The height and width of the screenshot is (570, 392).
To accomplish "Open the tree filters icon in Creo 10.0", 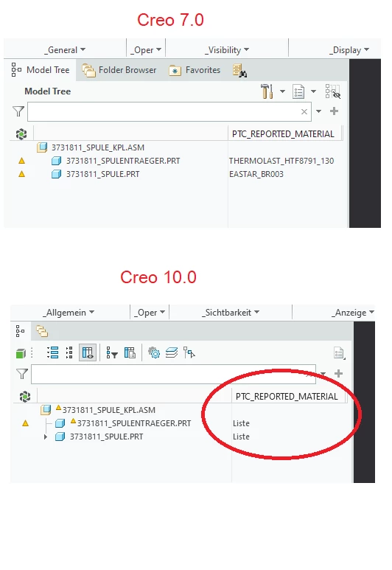I will pos(111,352).
